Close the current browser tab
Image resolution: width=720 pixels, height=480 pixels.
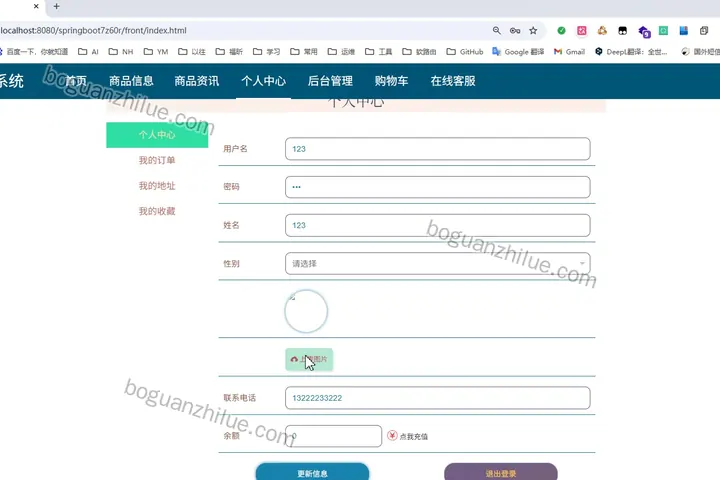36,6
